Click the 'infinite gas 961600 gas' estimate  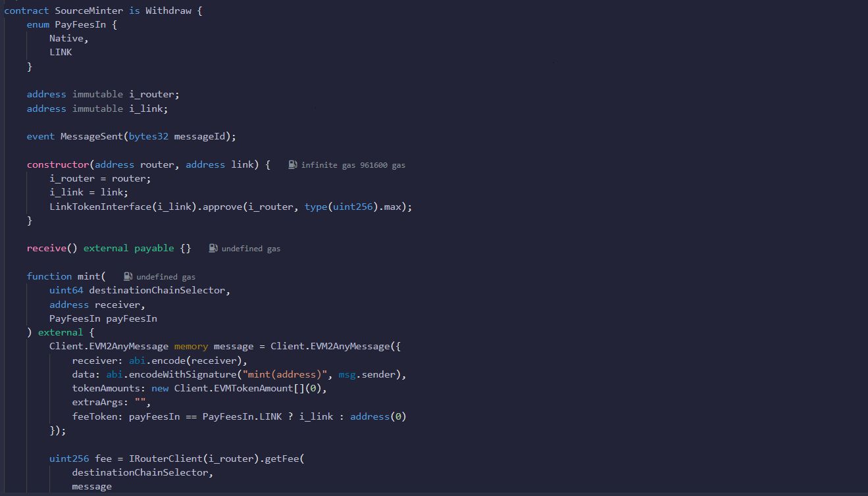click(353, 166)
